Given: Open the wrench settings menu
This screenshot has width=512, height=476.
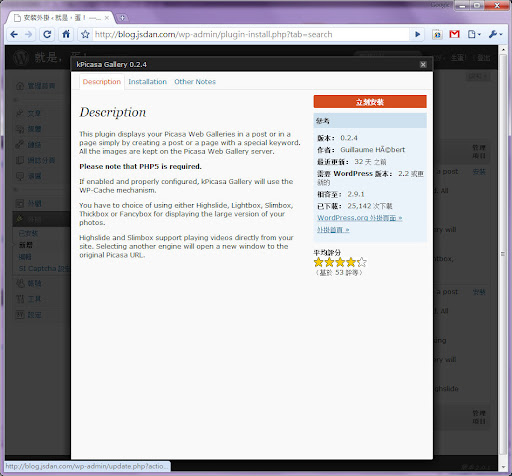Looking at the screenshot, I should click(495, 34).
